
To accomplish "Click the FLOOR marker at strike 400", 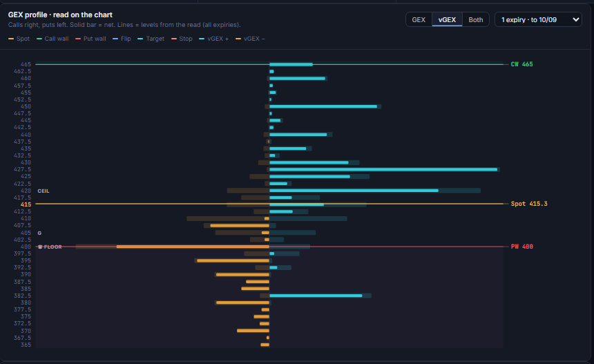I will (50, 247).
